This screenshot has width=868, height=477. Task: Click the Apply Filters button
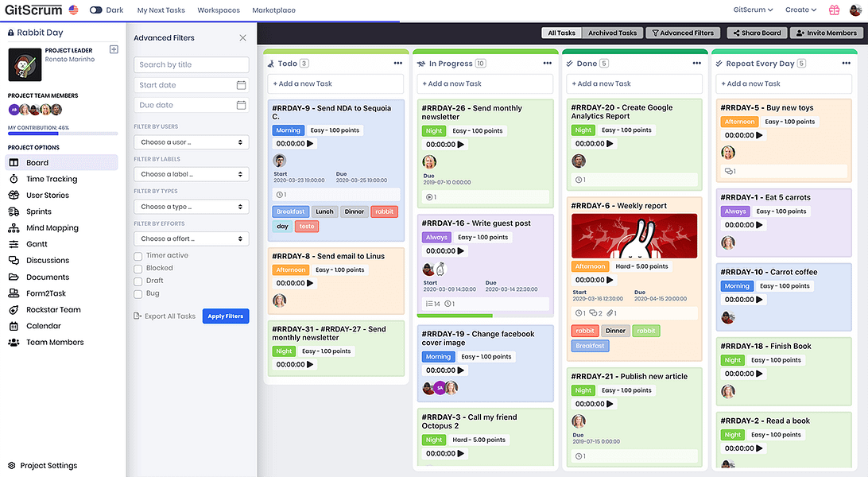point(225,316)
